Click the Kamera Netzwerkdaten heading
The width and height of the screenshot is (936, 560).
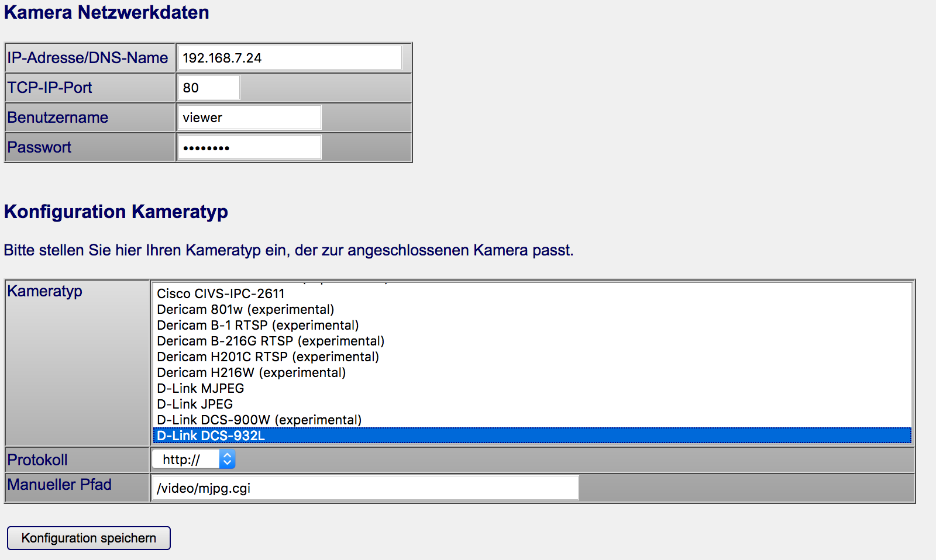106,12
